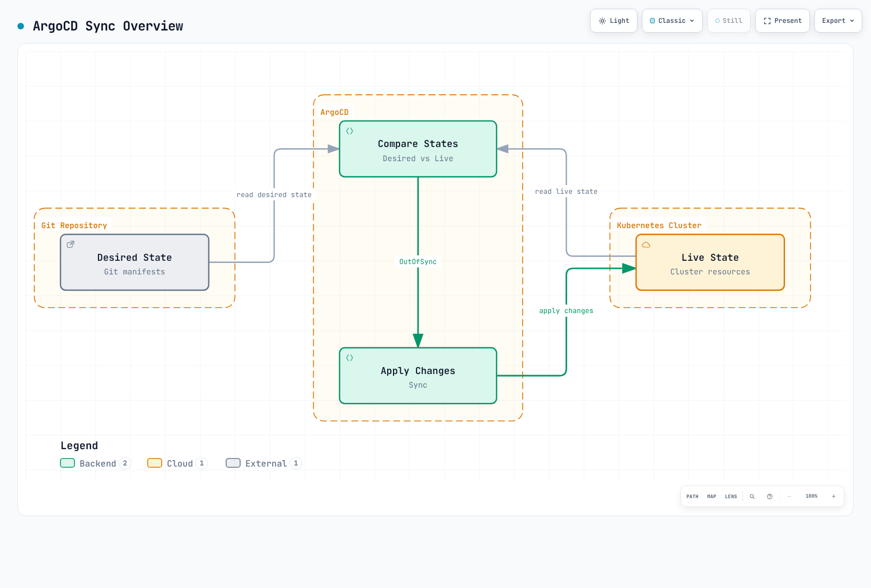Open the help question mark icon

click(770, 497)
